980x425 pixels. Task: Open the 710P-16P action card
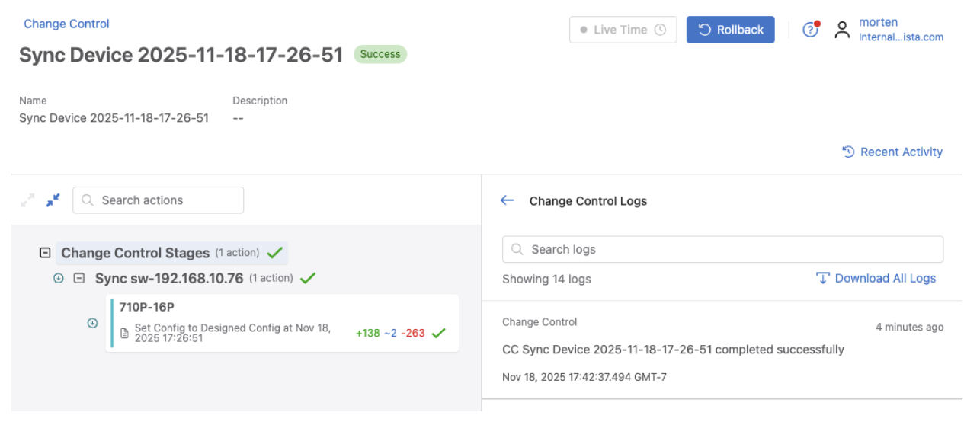[282, 324]
